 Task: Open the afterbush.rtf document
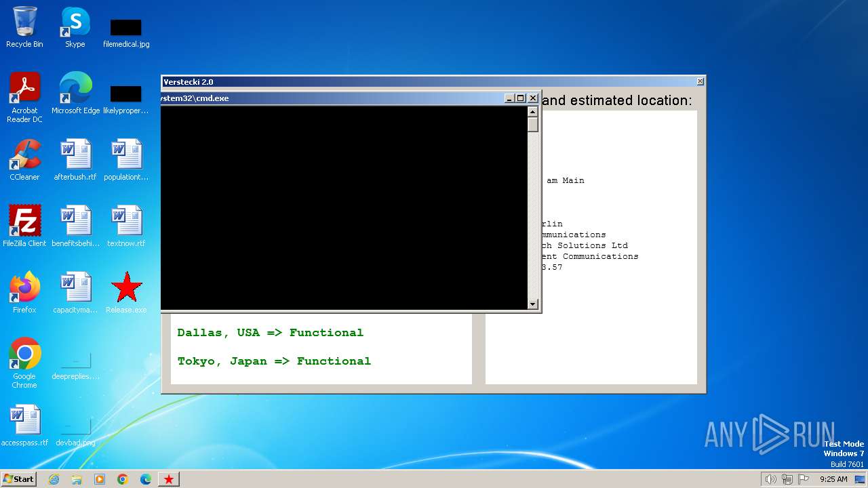click(x=75, y=160)
